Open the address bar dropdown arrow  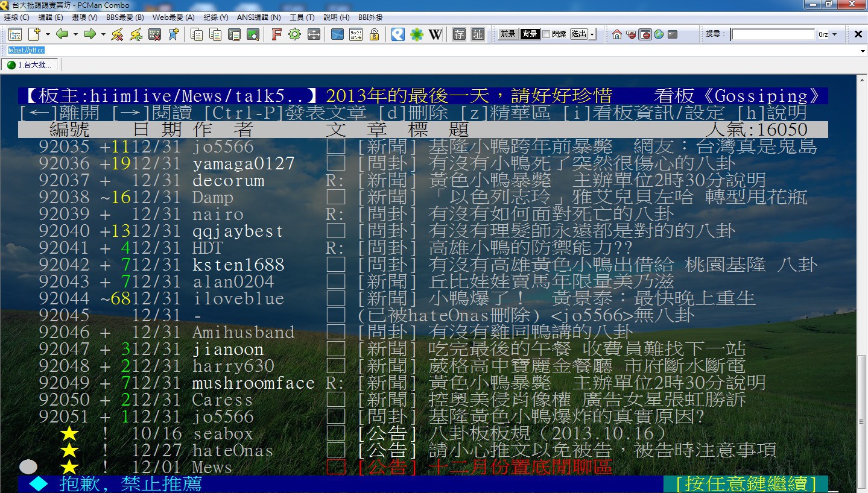click(x=863, y=51)
